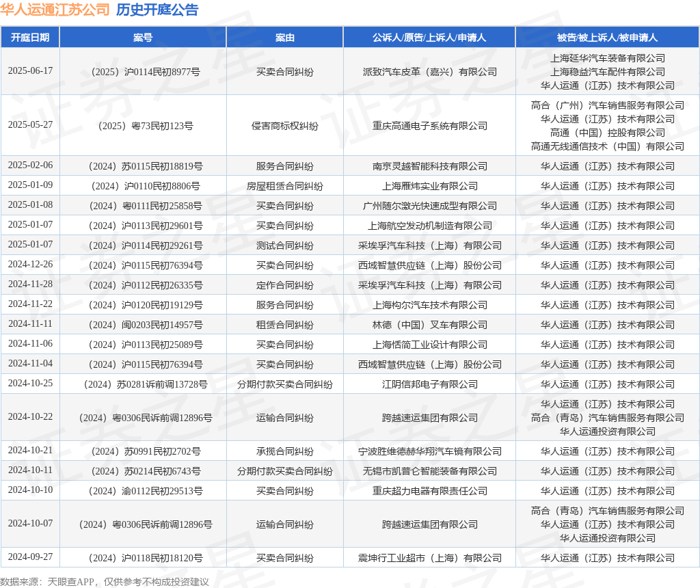This screenshot has width=700, height=588.
Task: Click the 数据来源 天眼查APP footer note
Action: pyautogui.click(x=105, y=581)
